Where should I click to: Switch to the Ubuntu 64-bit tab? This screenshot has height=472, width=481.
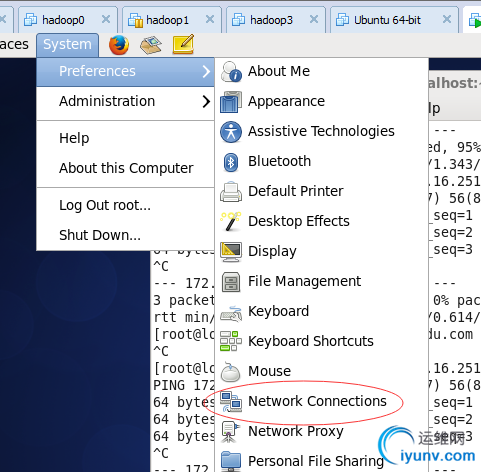pos(394,20)
